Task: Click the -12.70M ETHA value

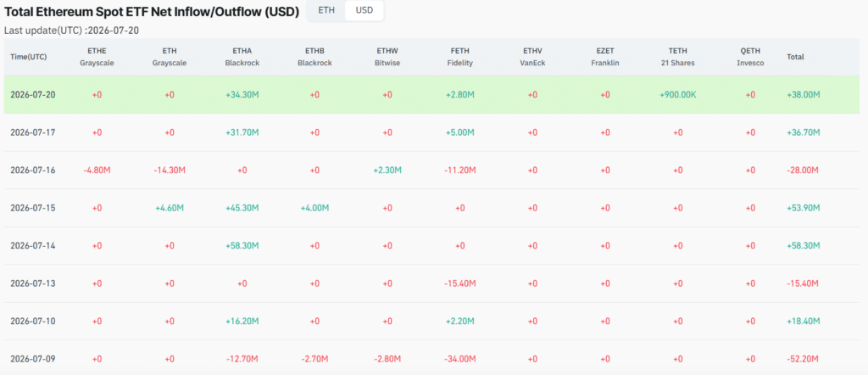Action: (242, 359)
